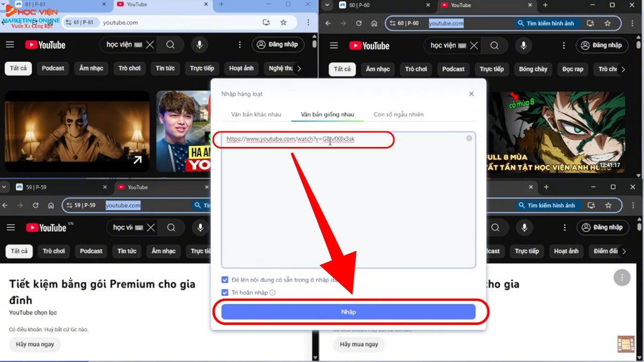The image size is (644, 362).
Task: Open a new tab in the P-60 window
Action: click(x=546, y=5)
